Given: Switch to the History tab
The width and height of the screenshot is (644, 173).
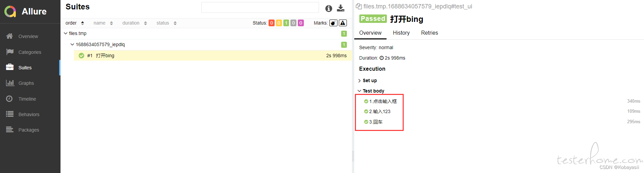Looking at the screenshot, I should click(x=401, y=33).
